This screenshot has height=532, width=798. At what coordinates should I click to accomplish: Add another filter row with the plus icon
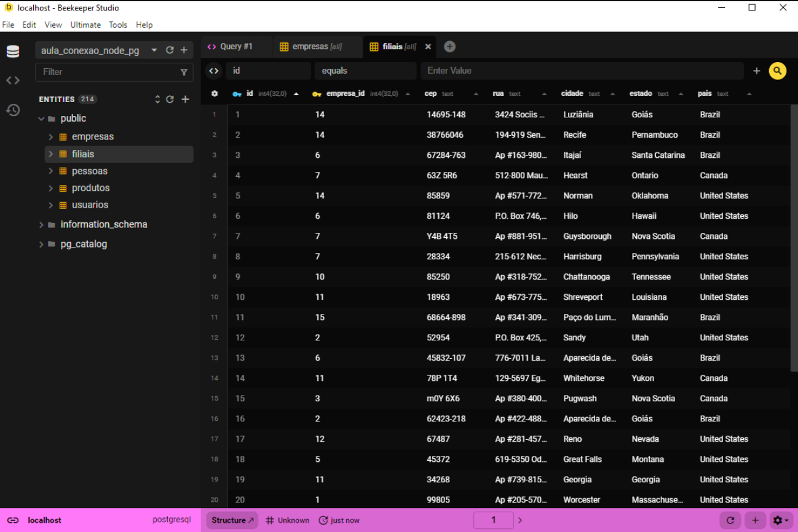click(x=757, y=71)
